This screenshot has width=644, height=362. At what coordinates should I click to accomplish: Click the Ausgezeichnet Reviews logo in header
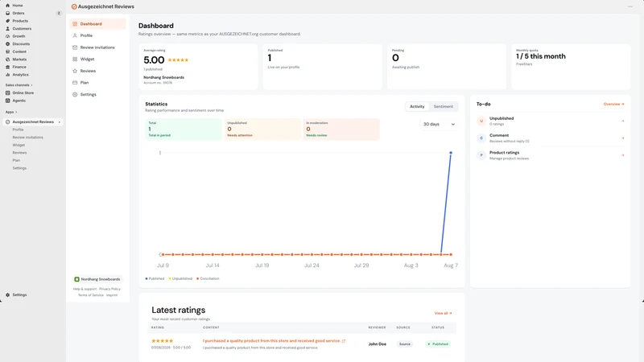click(x=74, y=6)
